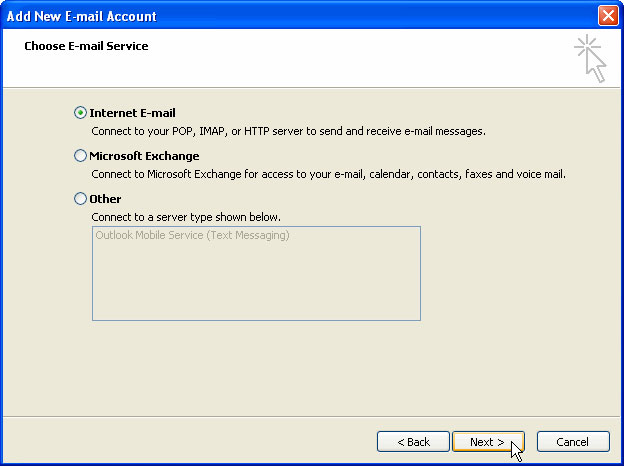Click the "Choose E-mail Service" heading
The image size is (624, 466).
point(86,46)
